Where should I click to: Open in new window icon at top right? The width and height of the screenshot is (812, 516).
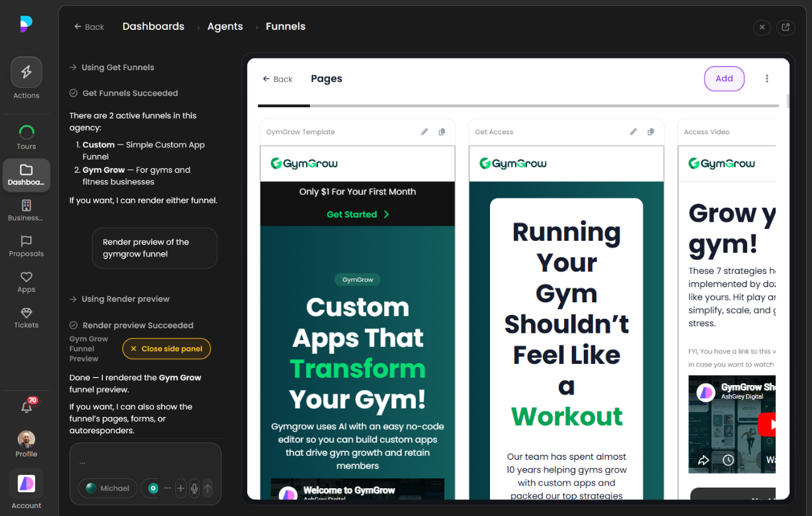(785, 27)
